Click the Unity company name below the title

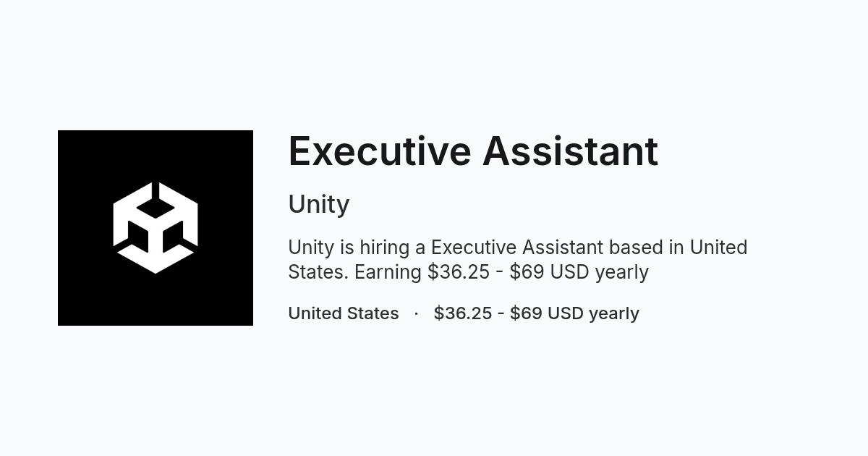[x=319, y=205]
